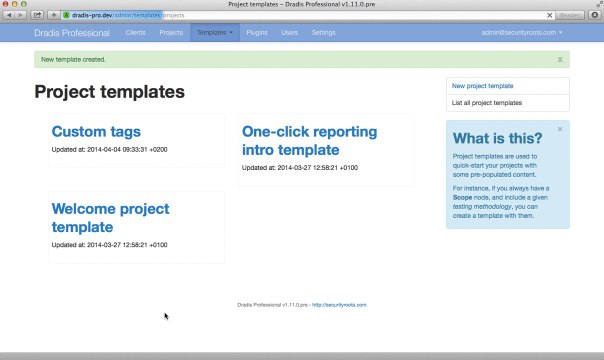Image resolution: width=604 pixels, height=360 pixels.
Task: Expand the Templates dropdown menu
Action: (x=215, y=33)
